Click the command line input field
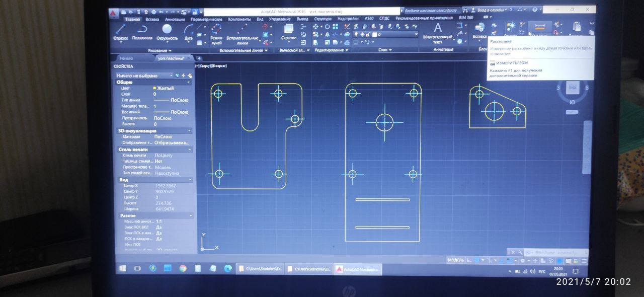 click(556, 252)
